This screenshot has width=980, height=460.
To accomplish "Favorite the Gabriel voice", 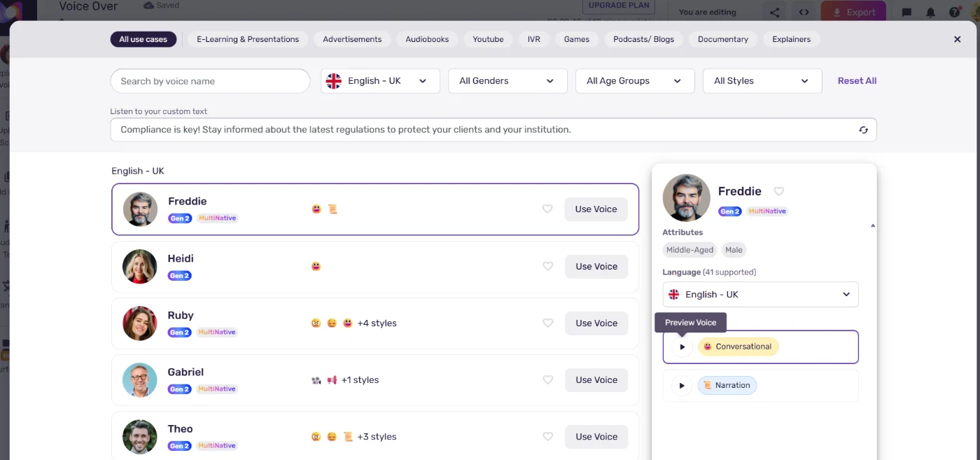I will click(x=548, y=379).
